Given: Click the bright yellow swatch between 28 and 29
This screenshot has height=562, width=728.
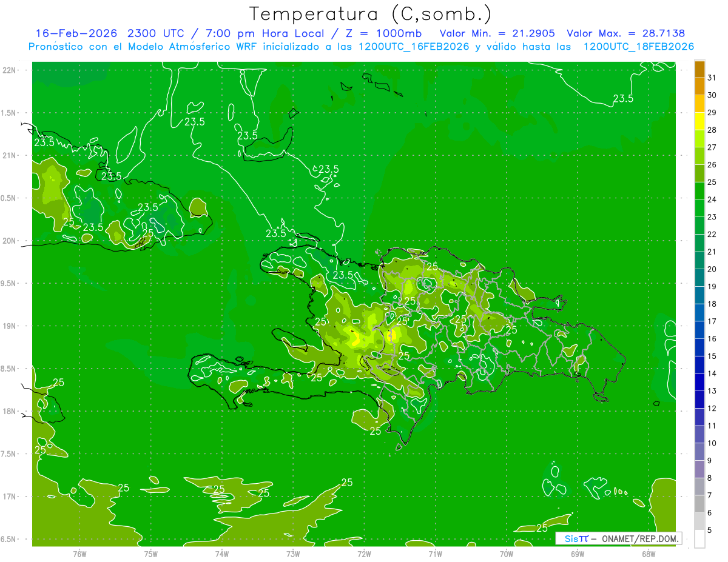Looking at the screenshot, I should 699,121.
